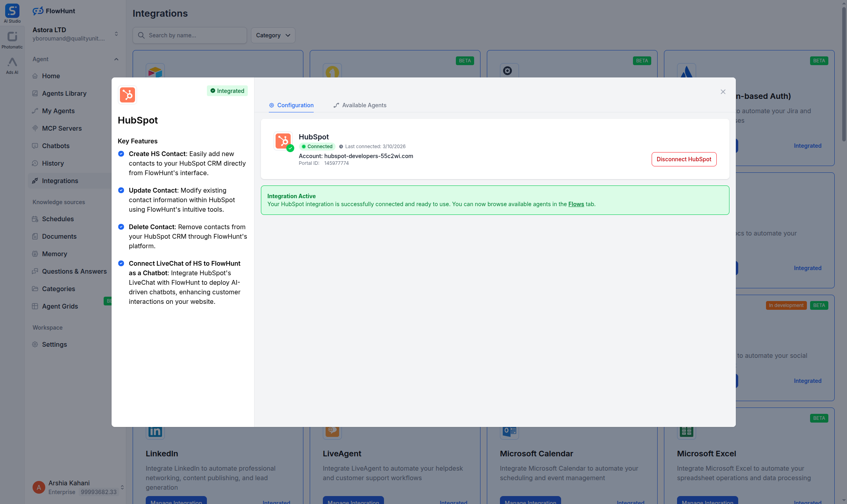This screenshot has width=847, height=504.
Task: Open Questions & Answers section
Action: pos(74,271)
